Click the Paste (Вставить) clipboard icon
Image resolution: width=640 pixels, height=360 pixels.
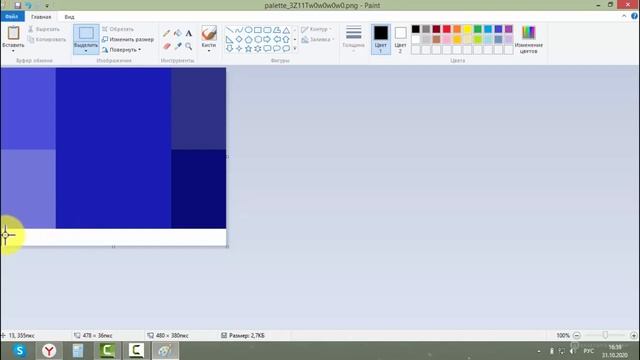tap(13, 33)
